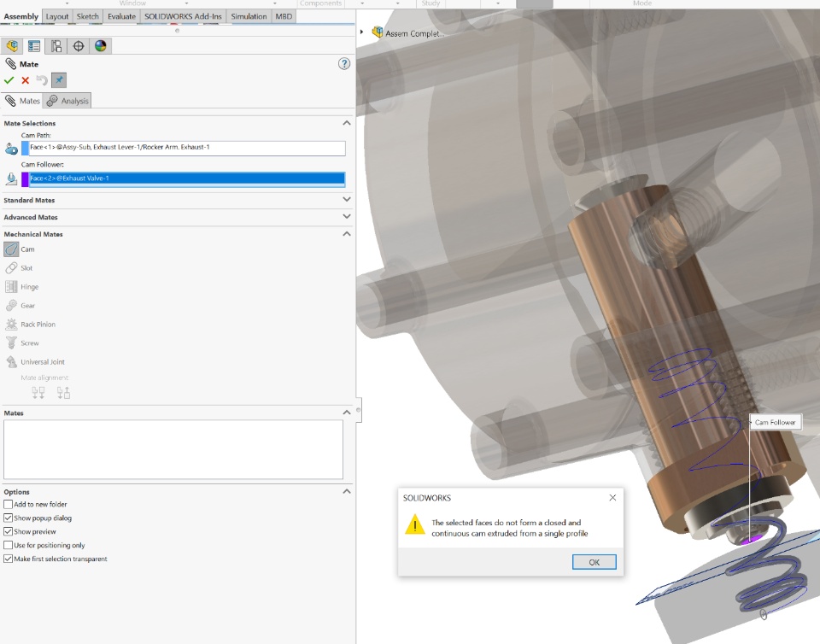Enable Use for positioning only
The image size is (820, 644).
(x=8, y=545)
